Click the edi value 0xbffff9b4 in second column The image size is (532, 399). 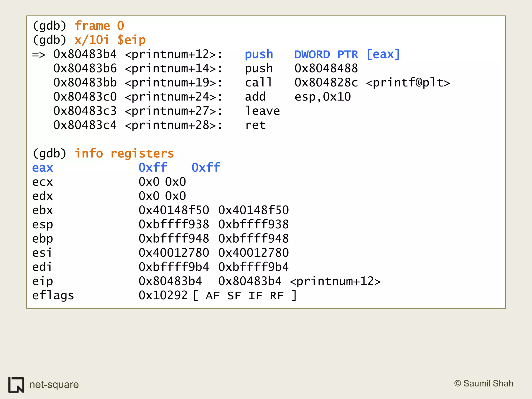click(254, 267)
